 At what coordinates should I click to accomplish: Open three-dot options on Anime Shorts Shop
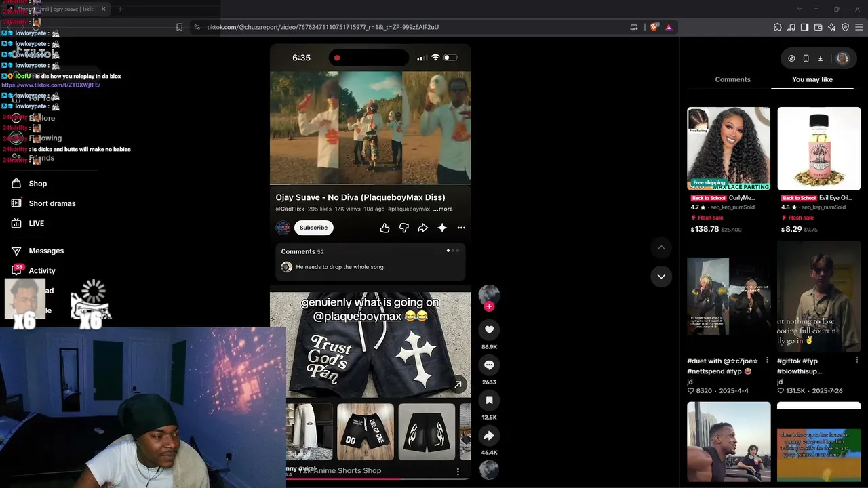tap(458, 472)
